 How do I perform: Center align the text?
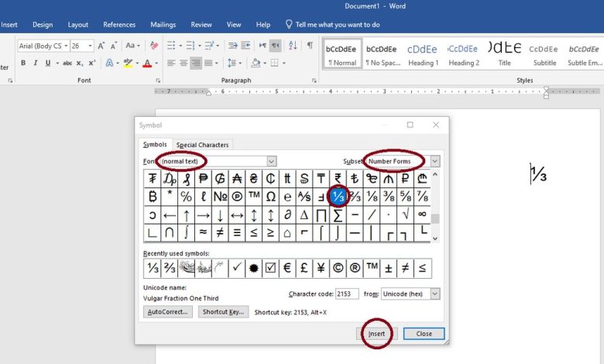[x=184, y=63]
